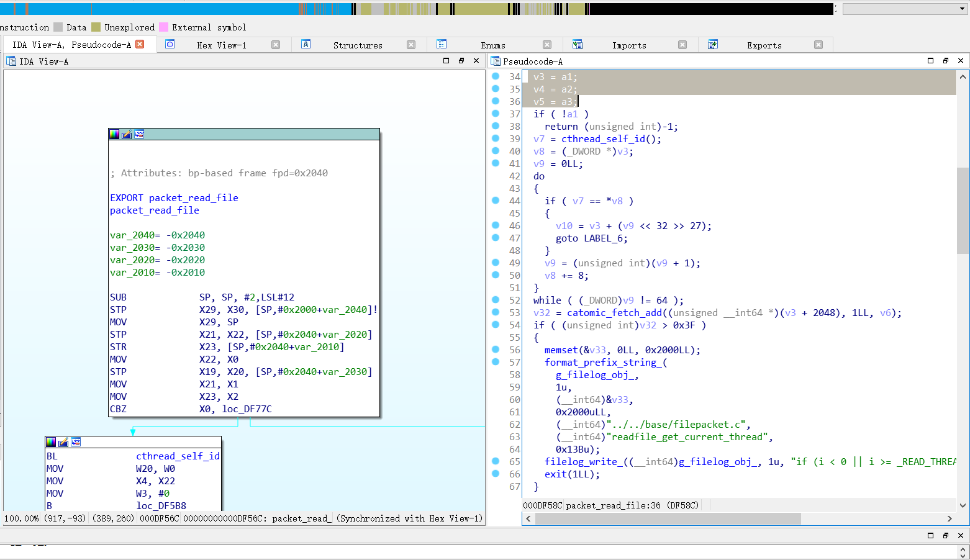Viewport: 970px width, 560px height.
Task: Click the Pseudocode-A panel title icon
Action: pyautogui.click(x=496, y=61)
